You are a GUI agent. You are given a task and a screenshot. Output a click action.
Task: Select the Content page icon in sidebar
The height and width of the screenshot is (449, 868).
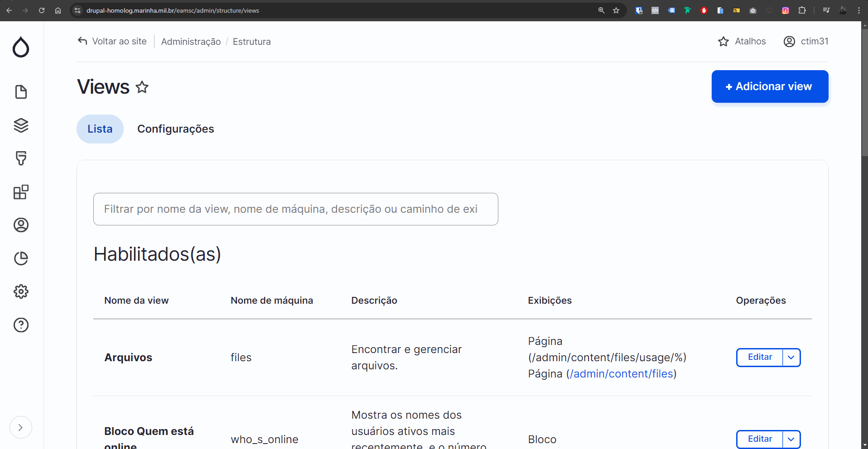tap(21, 92)
